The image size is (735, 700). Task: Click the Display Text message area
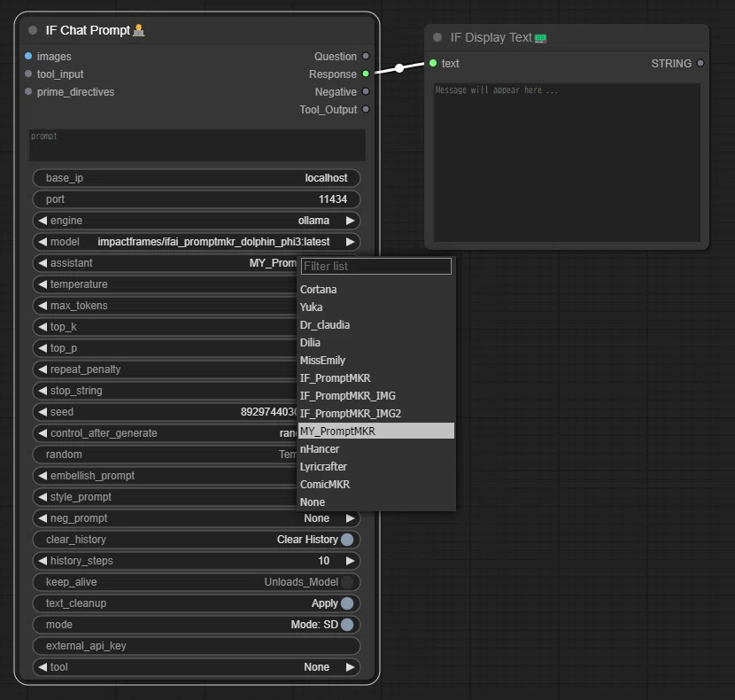pyautogui.click(x=567, y=162)
